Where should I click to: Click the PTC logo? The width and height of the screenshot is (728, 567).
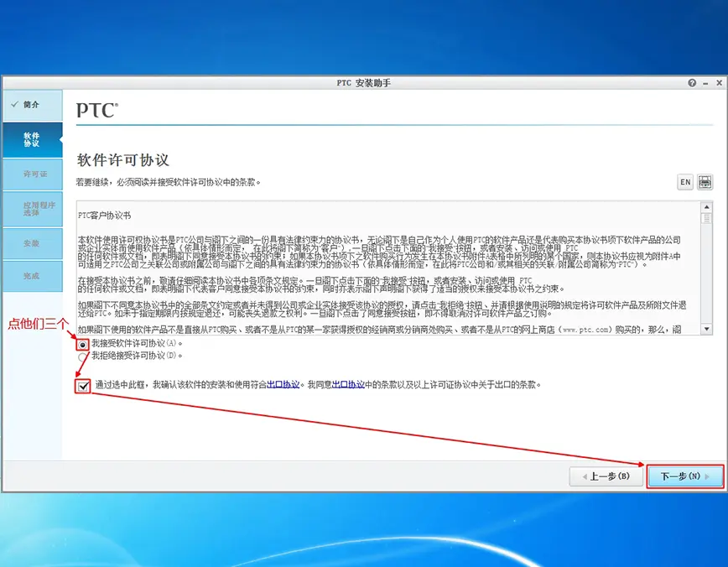[97, 110]
